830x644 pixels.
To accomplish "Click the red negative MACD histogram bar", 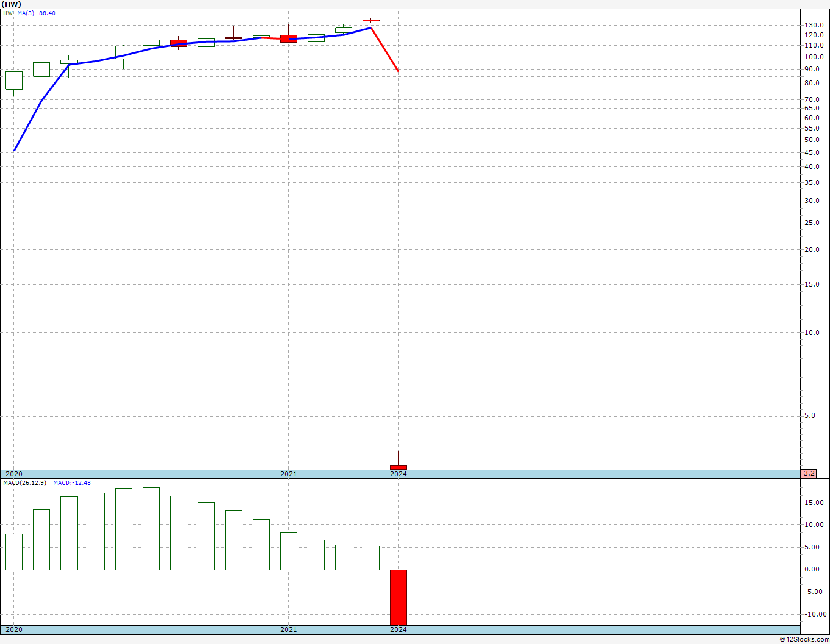I will click(399, 597).
